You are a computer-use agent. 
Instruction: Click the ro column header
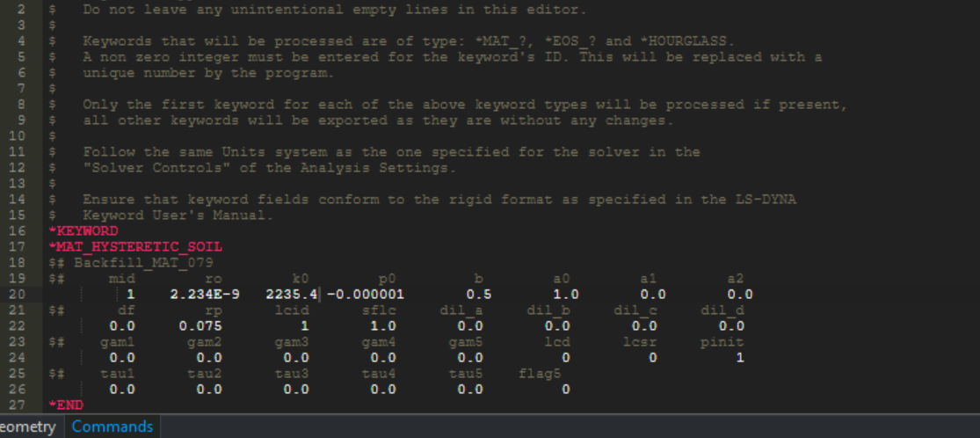[214, 279]
